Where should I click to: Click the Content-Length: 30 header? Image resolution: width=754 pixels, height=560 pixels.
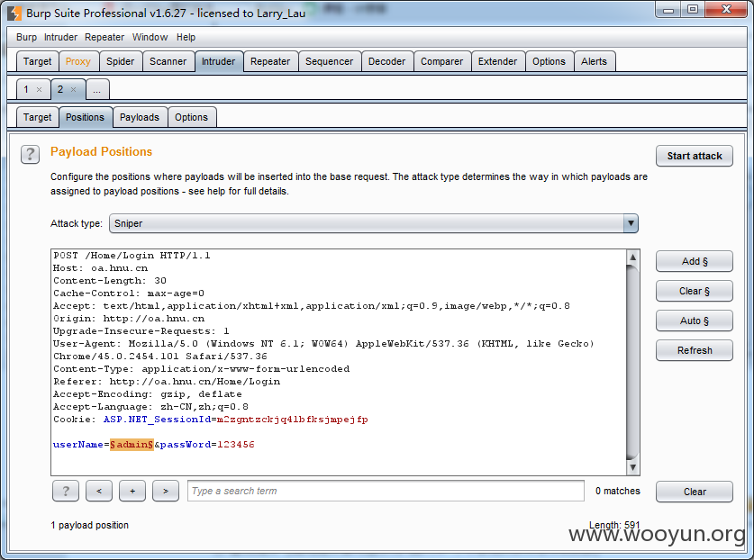(x=110, y=281)
